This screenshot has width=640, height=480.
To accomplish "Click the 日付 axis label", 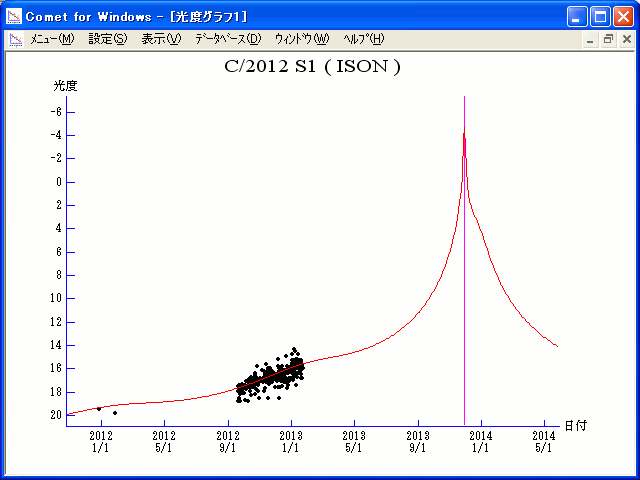I will click(576, 426).
